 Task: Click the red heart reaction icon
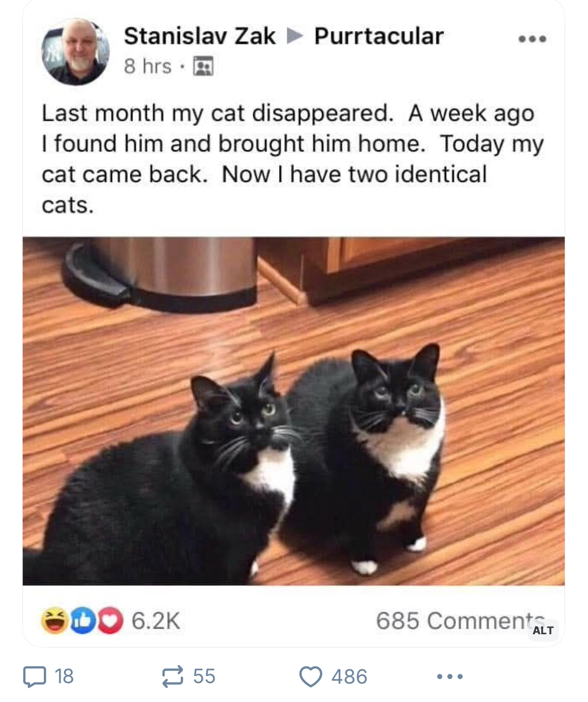click(x=110, y=620)
